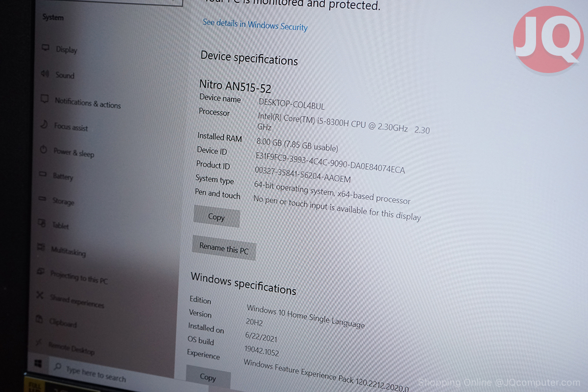This screenshot has width=588, height=392.
Task: Open Power & sleep settings
Action: click(73, 152)
